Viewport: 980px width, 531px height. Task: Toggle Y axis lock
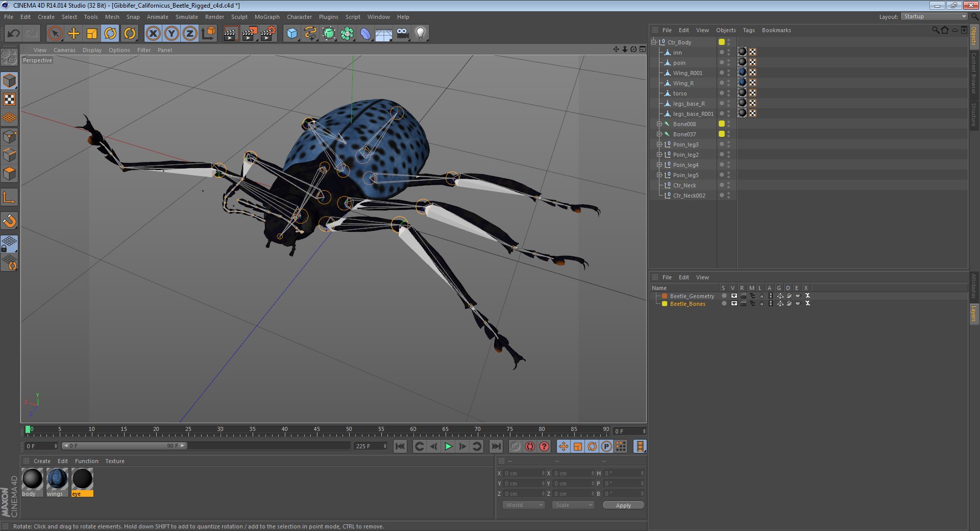coord(171,34)
